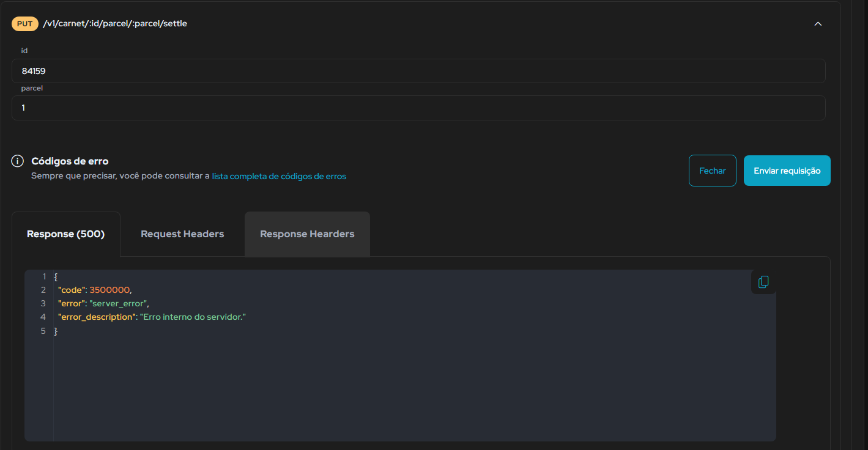The width and height of the screenshot is (868, 450).
Task: Open the lista completa de códigos de erros link
Action: click(x=279, y=176)
